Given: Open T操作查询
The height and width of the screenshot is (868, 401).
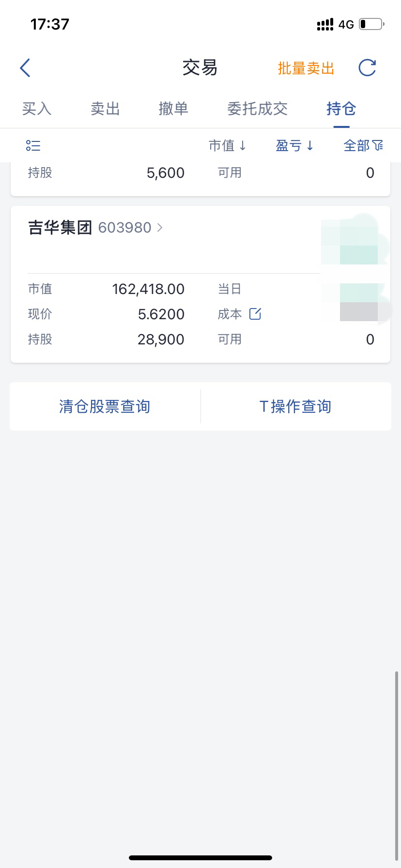Looking at the screenshot, I should [x=295, y=406].
